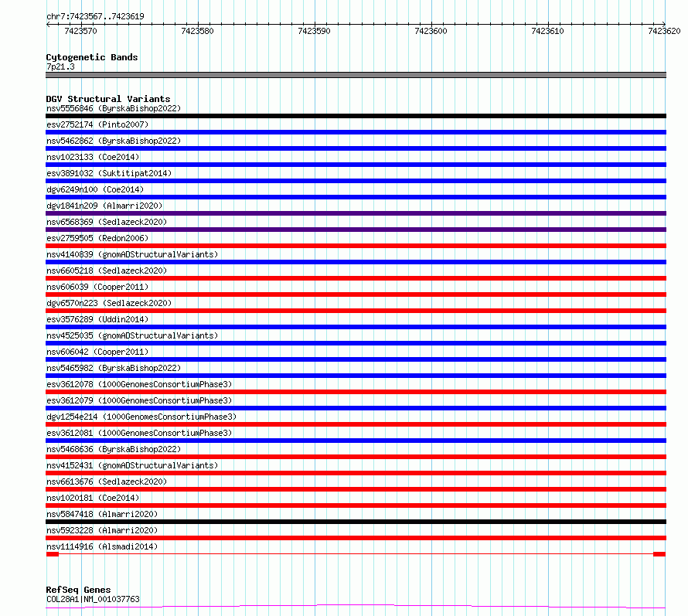Open variant nsv1020181 (Coe2014)
Image resolution: width=688 pixels, height=616 pixels.
(x=93, y=498)
